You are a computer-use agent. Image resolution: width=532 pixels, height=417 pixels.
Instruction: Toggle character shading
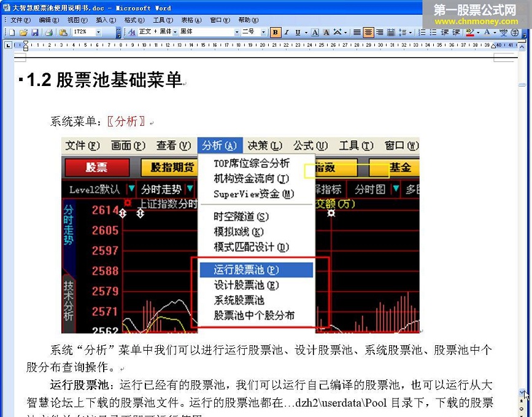click(326, 33)
